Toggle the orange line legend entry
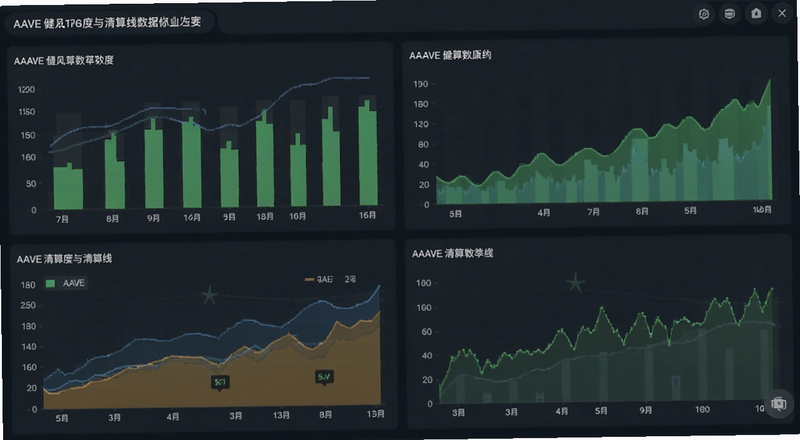The width and height of the screenshot is (800, 440). [331, 279]
